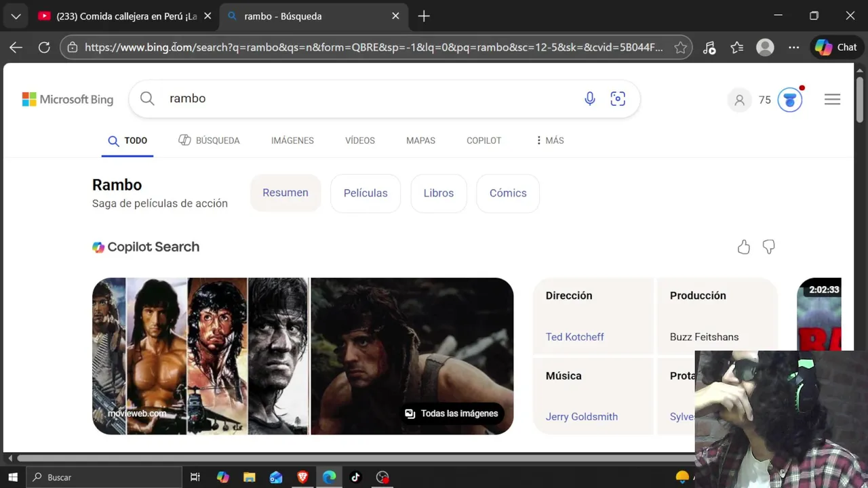868x488 pixels.
Task: Open the Brave browser taskbar icon
Action: click(302, 477)
